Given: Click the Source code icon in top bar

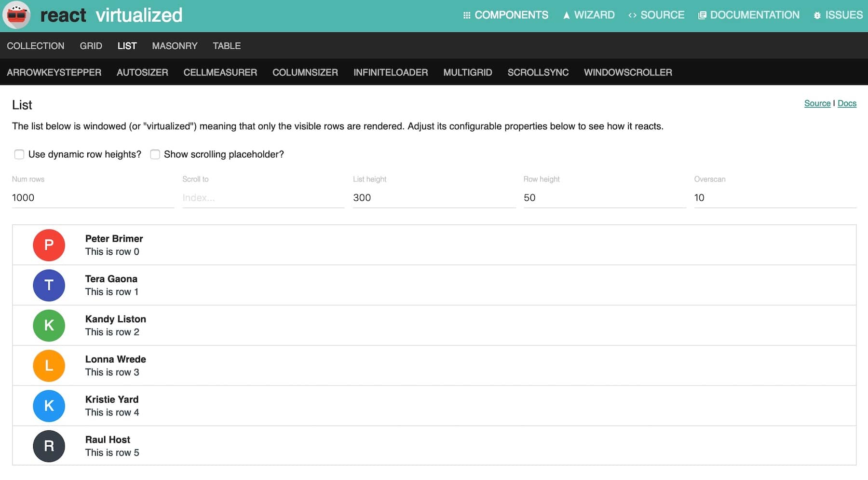Looking at the screenshot, I should click(632, 15).
